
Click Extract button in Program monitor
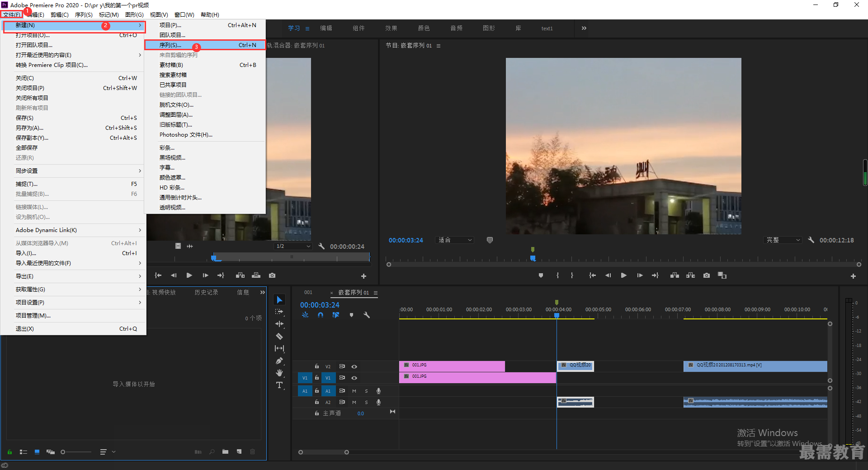(690, 275)
